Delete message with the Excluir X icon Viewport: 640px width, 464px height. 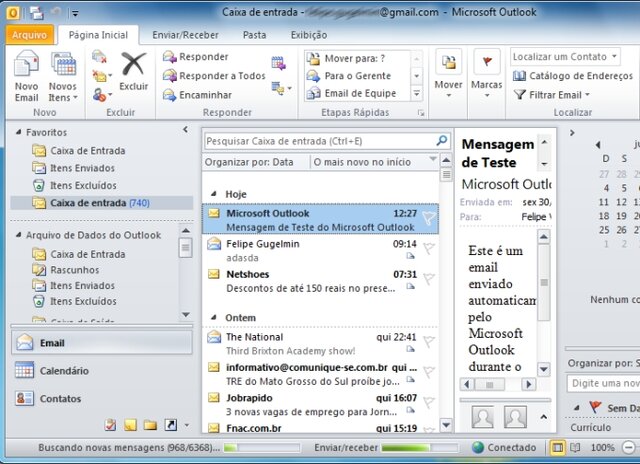tap(133, 71)
